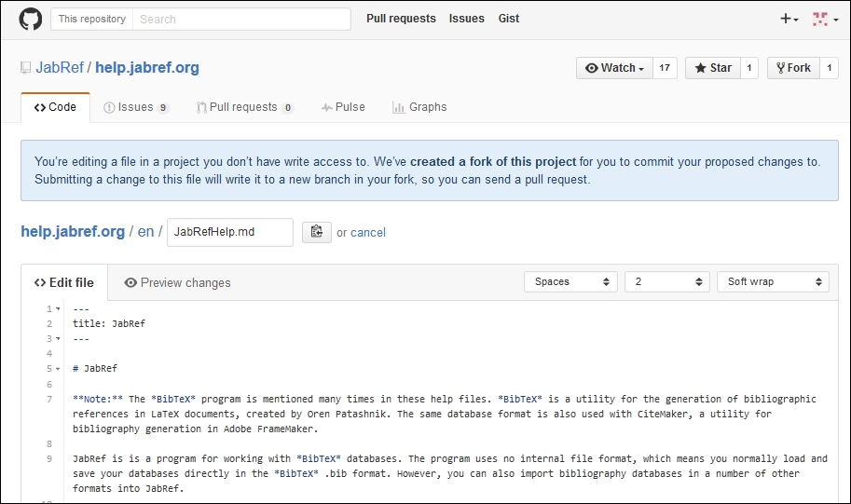Image resolution: width=851 pixels, height=504 pixels.
Task: Click the repository book icon beside JabRef
Action: tap(25, 68)
